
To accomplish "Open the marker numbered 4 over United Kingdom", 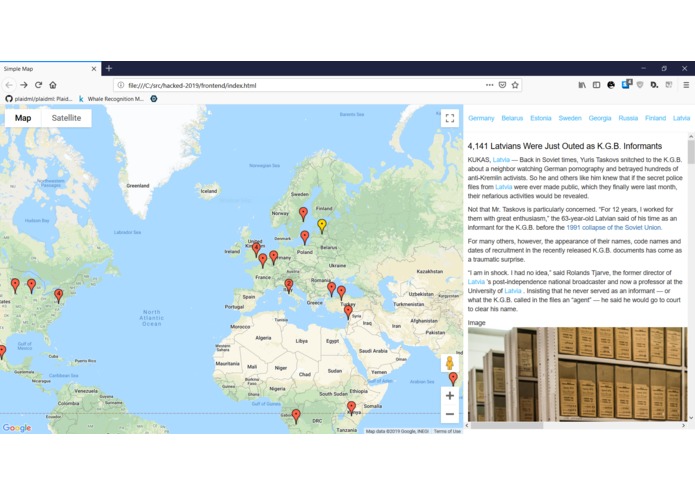I will (x=256, y=249).
